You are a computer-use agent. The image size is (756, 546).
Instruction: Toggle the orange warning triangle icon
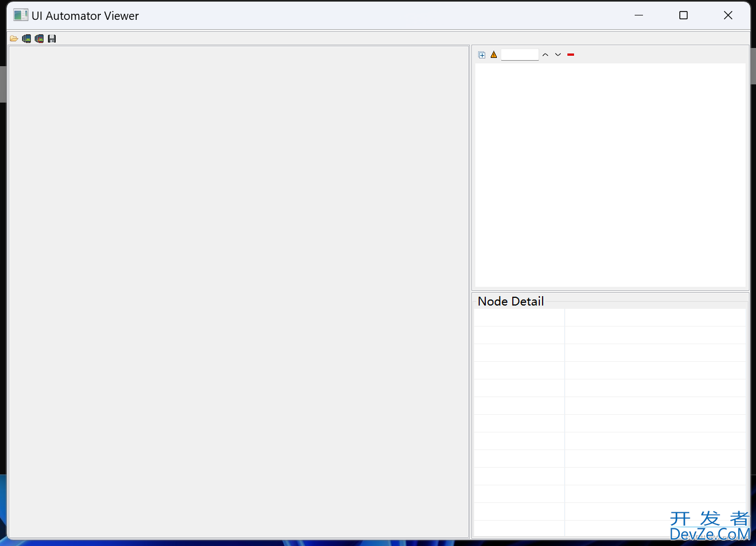pos(494,55)
